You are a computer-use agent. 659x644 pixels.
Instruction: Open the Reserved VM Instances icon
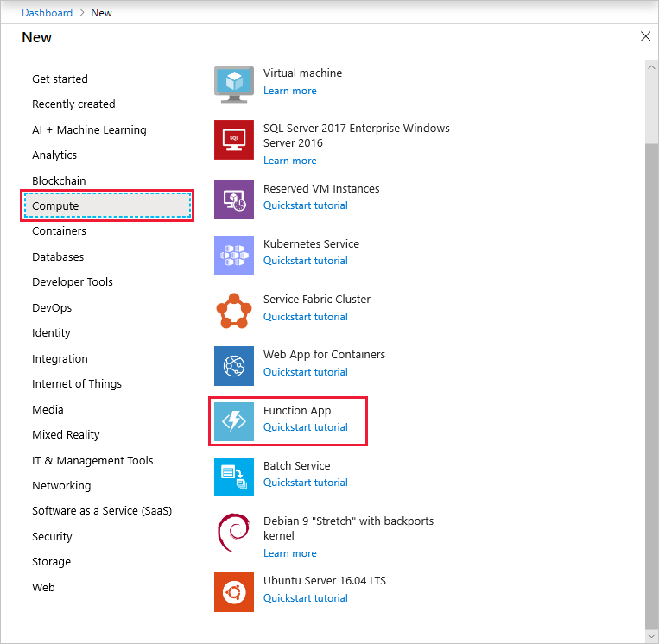click(234, 199)
